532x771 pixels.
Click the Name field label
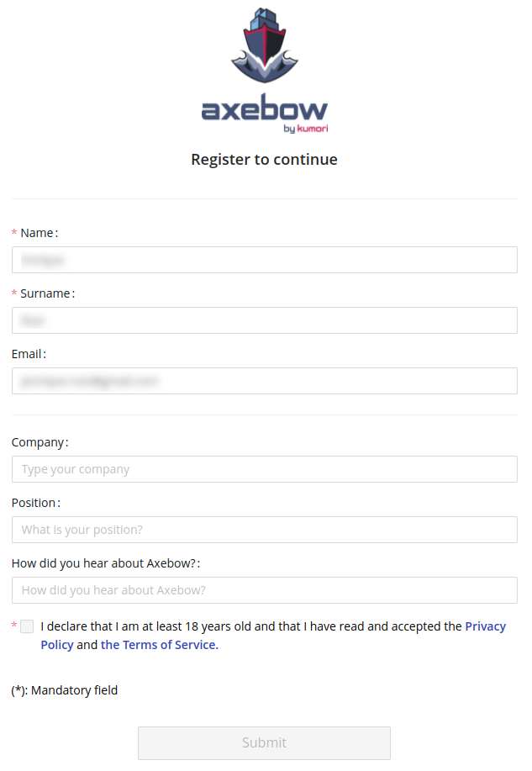pyautogui.click(x=37, y=233)
